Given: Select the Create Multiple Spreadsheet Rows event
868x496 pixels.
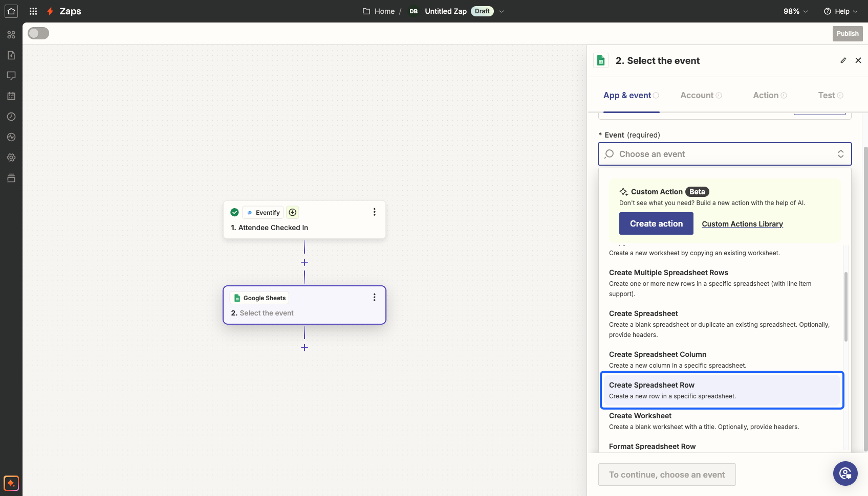Looking at the screenshot, I should [722, 283].
